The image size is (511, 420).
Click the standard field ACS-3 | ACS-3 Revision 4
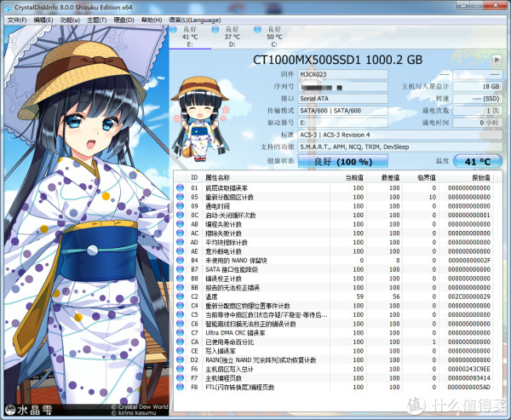pos(400,135)
